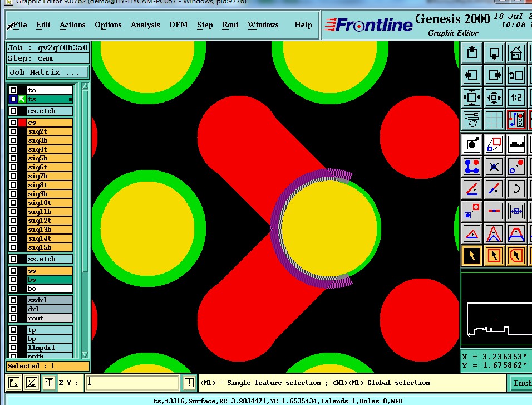Click the green arrow swatch of layer ts

22,99
